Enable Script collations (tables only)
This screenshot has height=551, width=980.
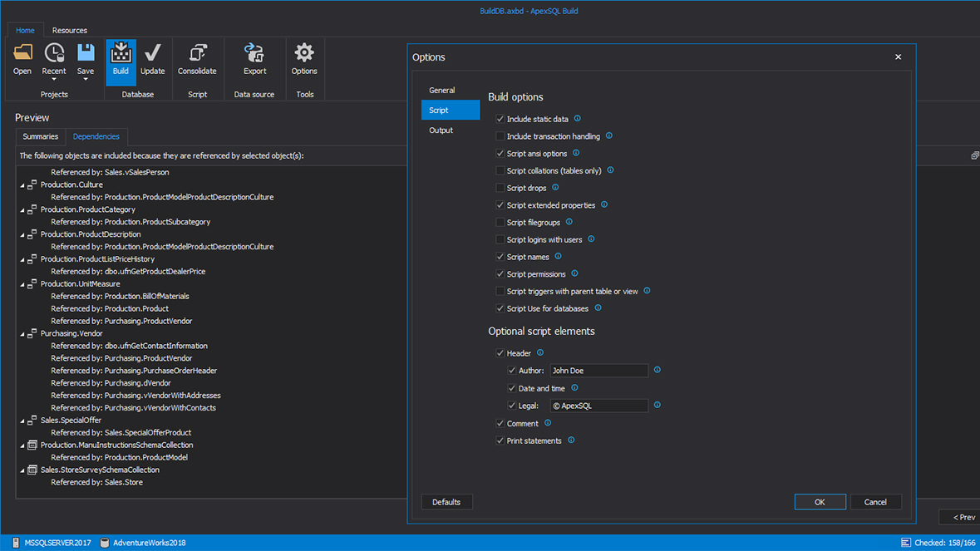(500, 170)
